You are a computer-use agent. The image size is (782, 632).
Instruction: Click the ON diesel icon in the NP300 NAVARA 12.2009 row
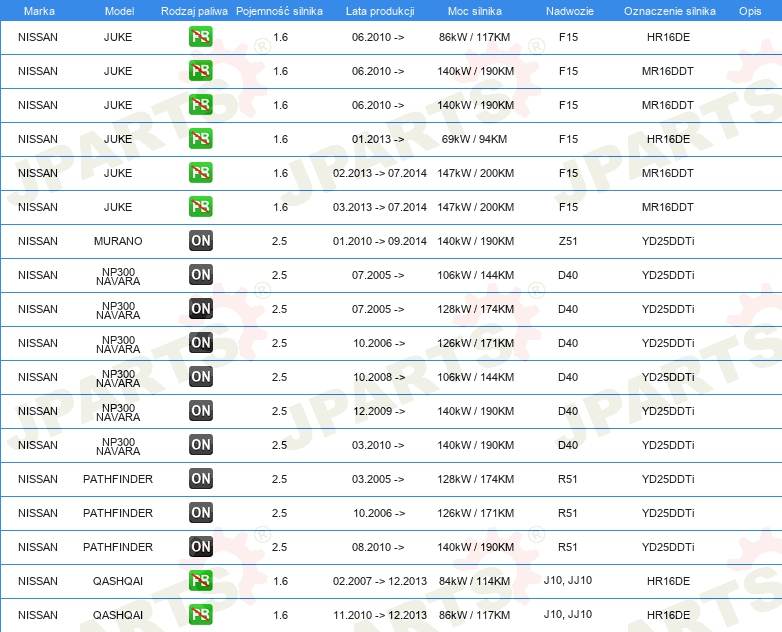(200, 411)
